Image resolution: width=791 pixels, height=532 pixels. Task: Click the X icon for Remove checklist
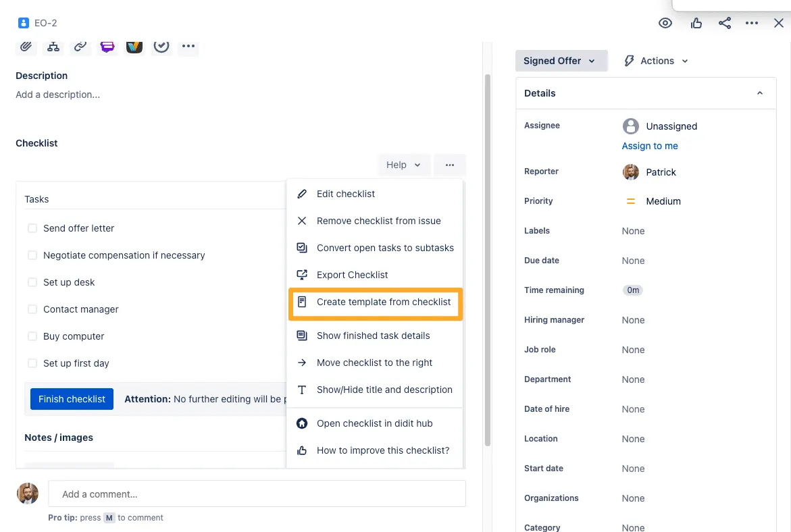(302, 221)
